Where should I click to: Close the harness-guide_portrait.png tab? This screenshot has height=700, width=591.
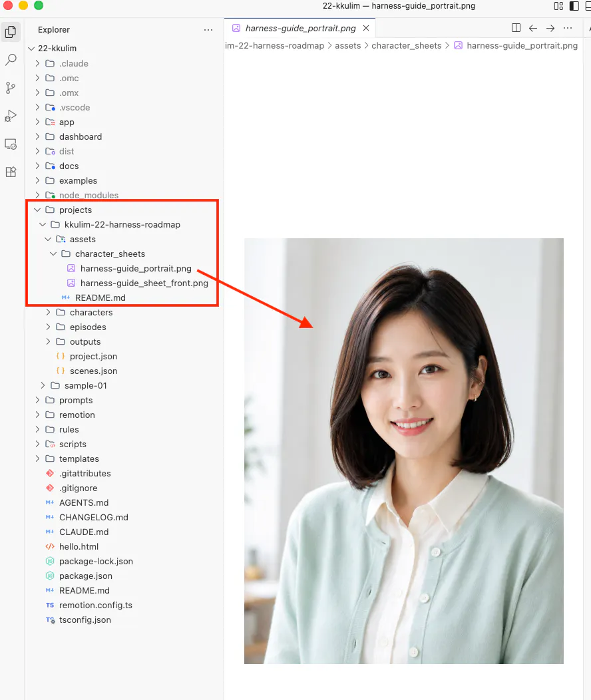click(x=366, y=28)
